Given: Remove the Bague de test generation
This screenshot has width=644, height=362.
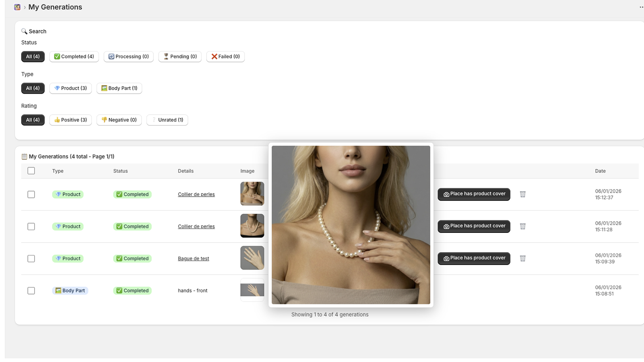Looking at the screenshot, I should tap(522, 259).
